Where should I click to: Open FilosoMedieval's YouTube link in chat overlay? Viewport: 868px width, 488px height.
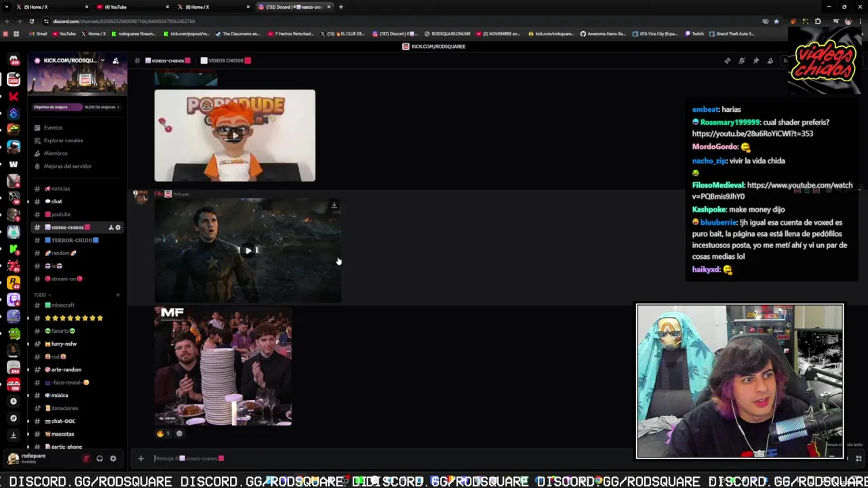pyautogui.click(x=772, y=190)
